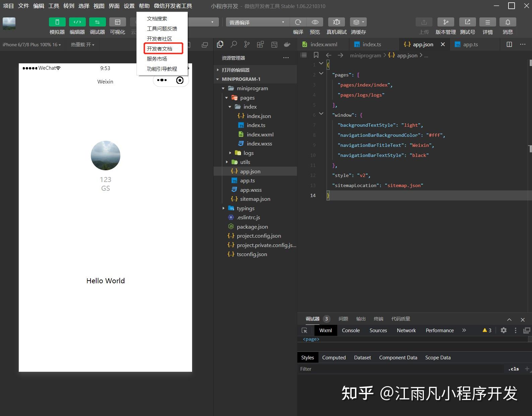Open the hot reload dropdown

click(82, 45)
